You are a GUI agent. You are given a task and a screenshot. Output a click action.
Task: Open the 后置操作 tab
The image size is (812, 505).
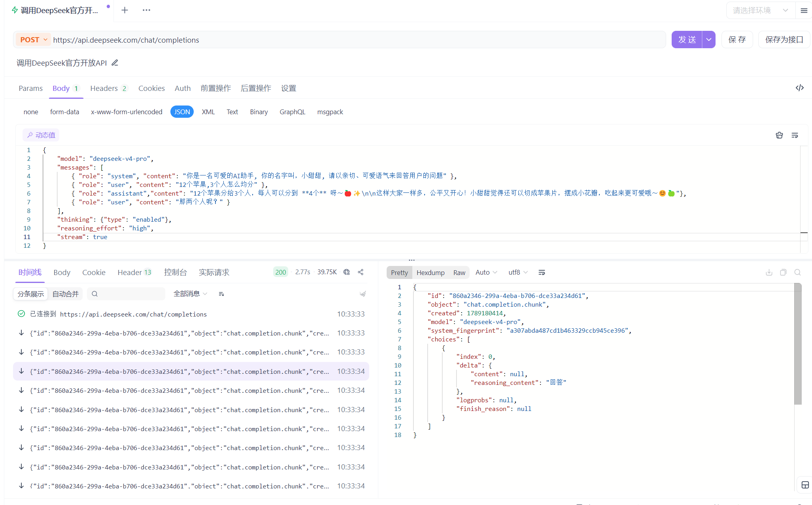[256, 88]
